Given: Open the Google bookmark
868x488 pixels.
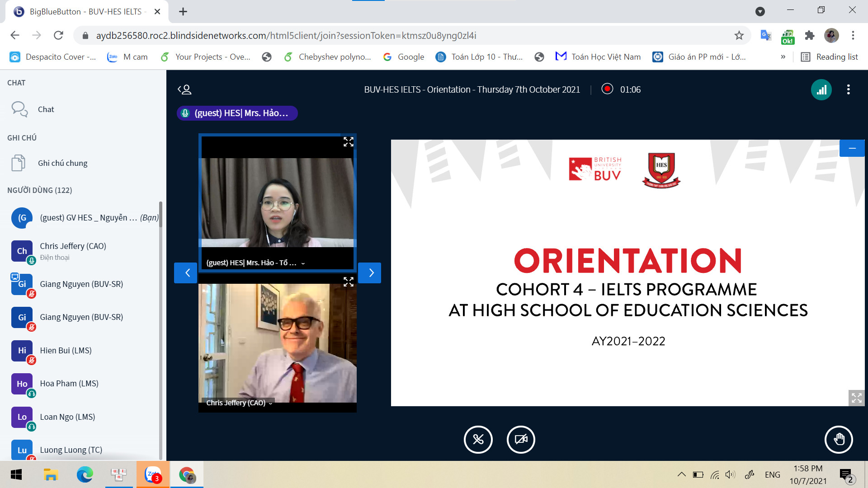Looking at the screenshot, I should 404,57.
